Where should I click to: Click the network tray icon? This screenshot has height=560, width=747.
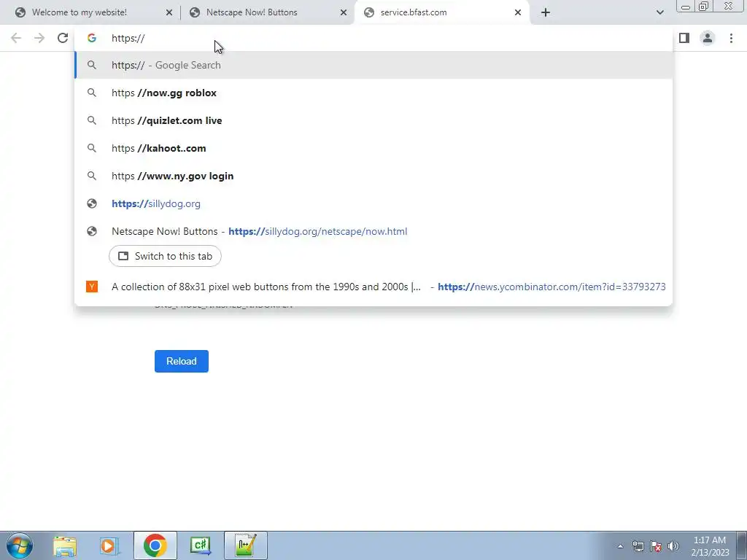[638, 546]
